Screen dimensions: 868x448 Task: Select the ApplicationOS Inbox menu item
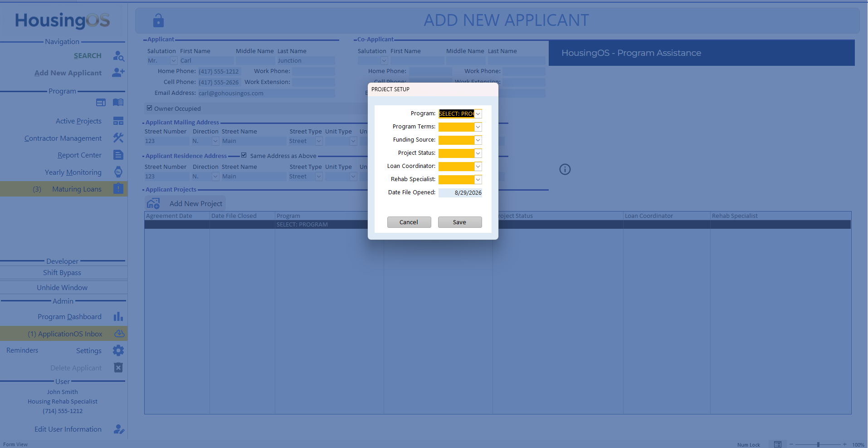click(63, 334)
